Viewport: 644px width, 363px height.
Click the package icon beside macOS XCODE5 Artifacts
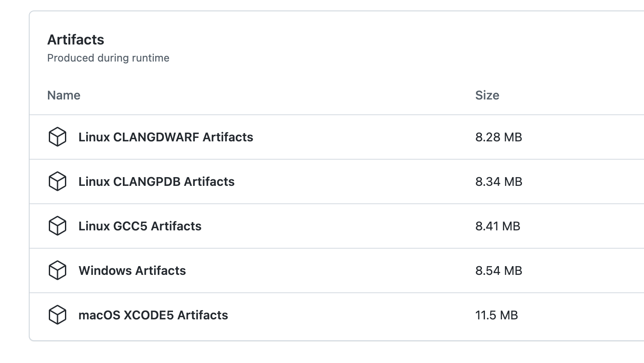[x=57, y=315]
